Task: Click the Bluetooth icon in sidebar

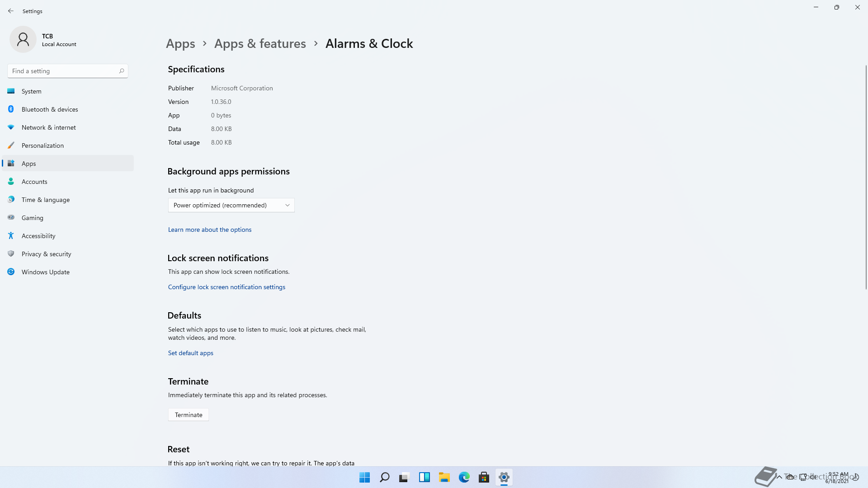Action: click(11, 109)
